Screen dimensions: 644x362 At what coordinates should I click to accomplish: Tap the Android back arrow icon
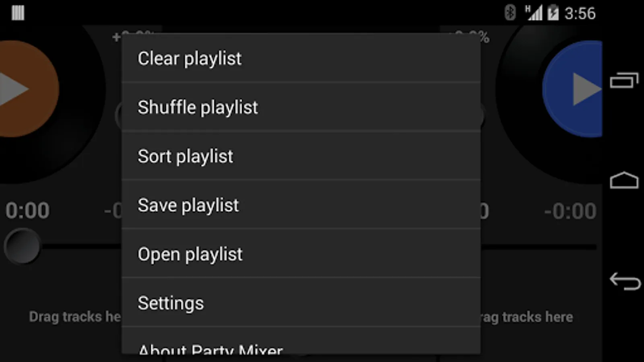625,281
